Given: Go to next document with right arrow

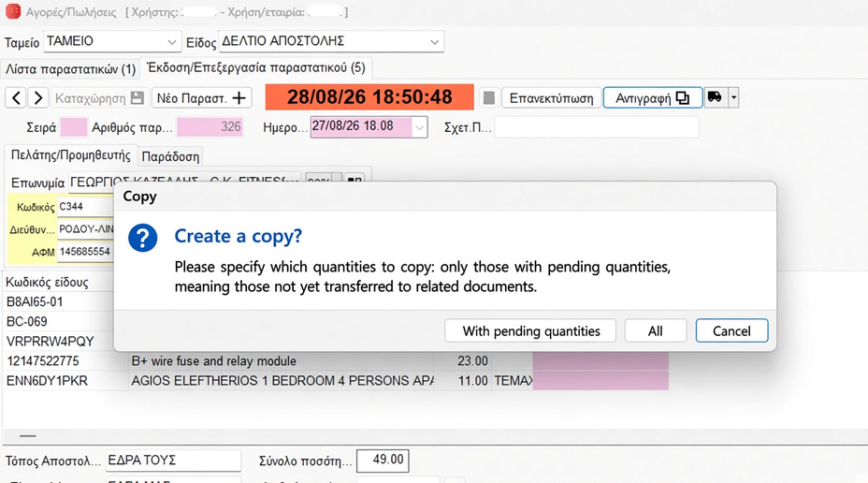Looking at the screenshot, I should pyautogui.click(x=38, y=98).
